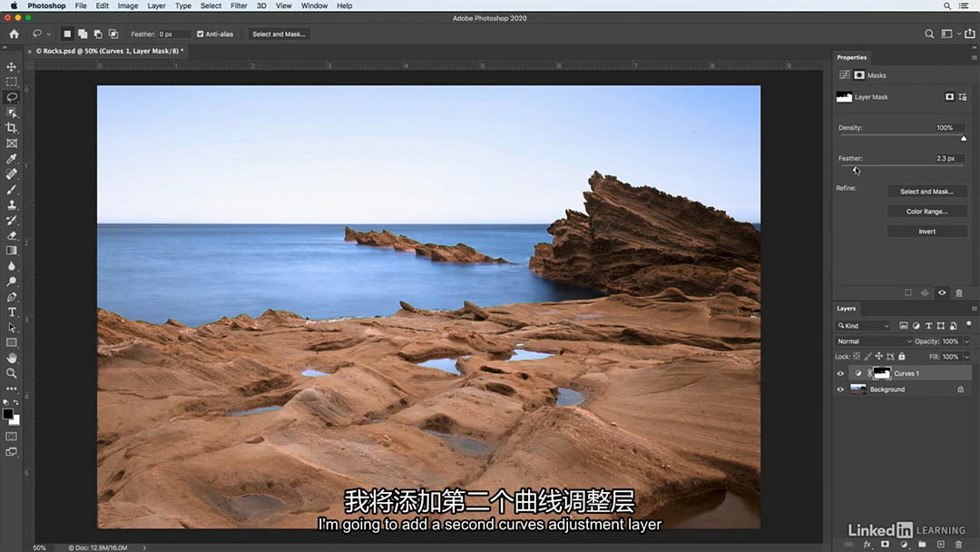This screenshot has width=980, height=552.
Task: Select the Brush tool
Action: [11, 190]
